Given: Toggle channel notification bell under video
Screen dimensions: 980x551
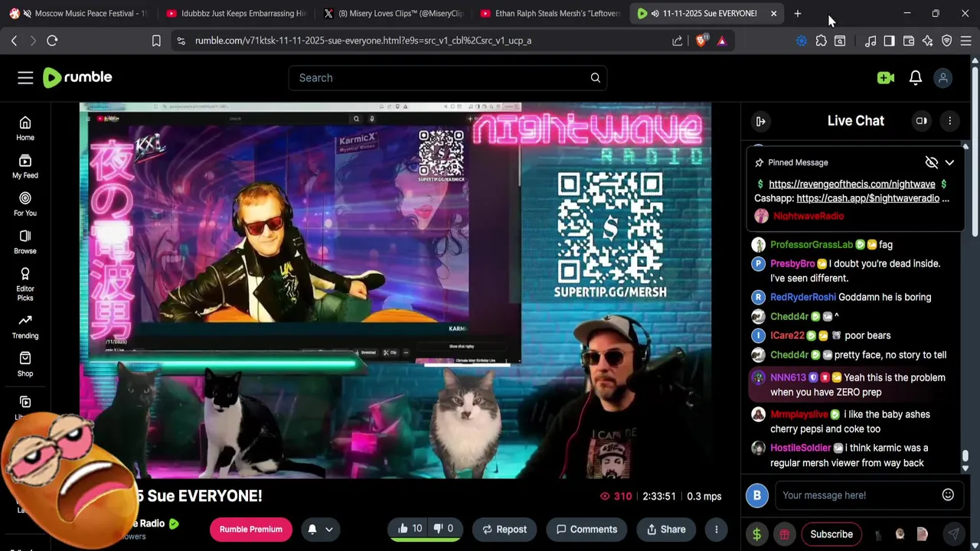Looking at the screenshot, I should (x=312, y=529).
